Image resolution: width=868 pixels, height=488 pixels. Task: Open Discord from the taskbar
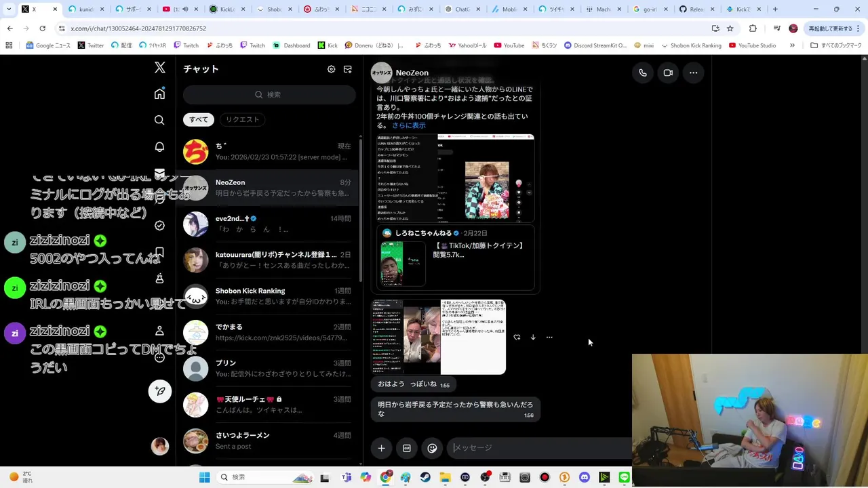(x=585, y=477)
